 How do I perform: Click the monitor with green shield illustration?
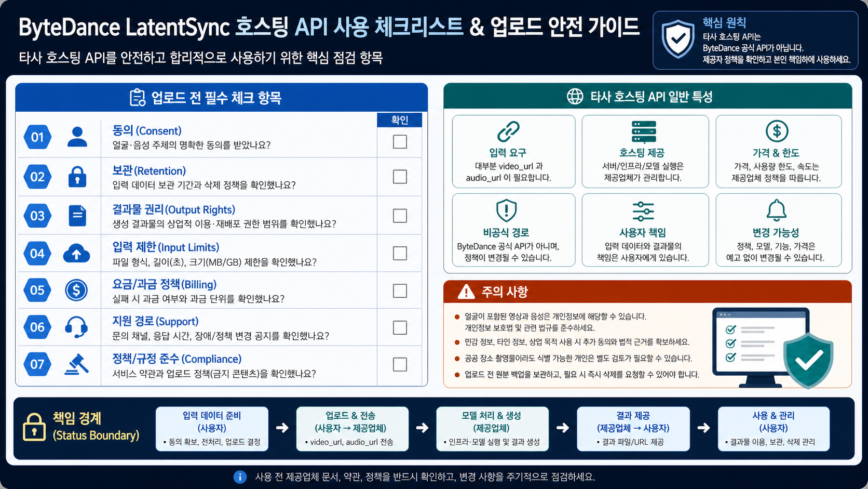point(772,348)
